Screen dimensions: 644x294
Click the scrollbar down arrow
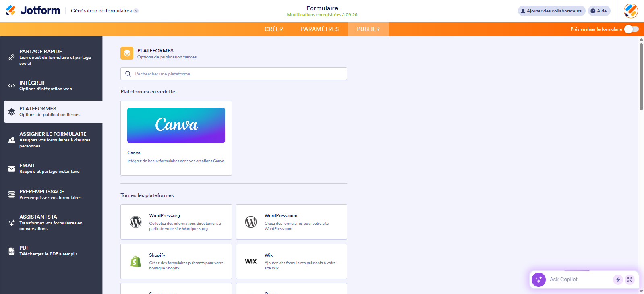pos(641,291)
